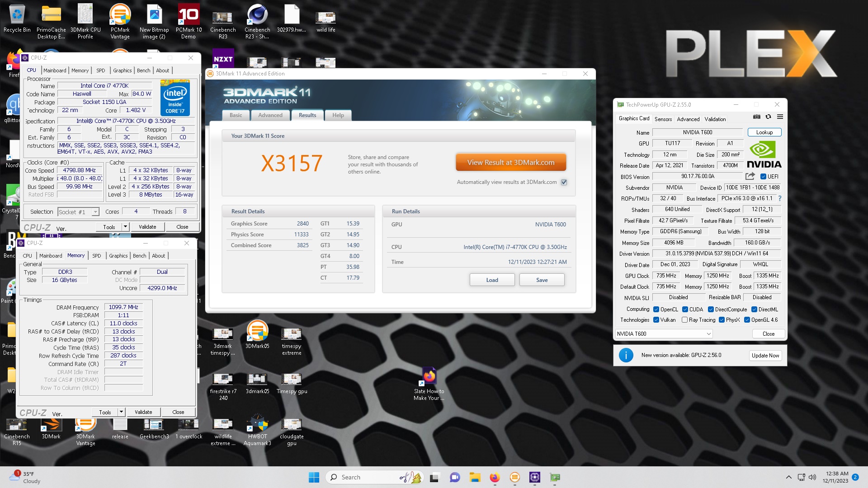Toggle the Ray Tracing checkbox
The height and width of the screenshot is (488, 868).
[684, 320]
